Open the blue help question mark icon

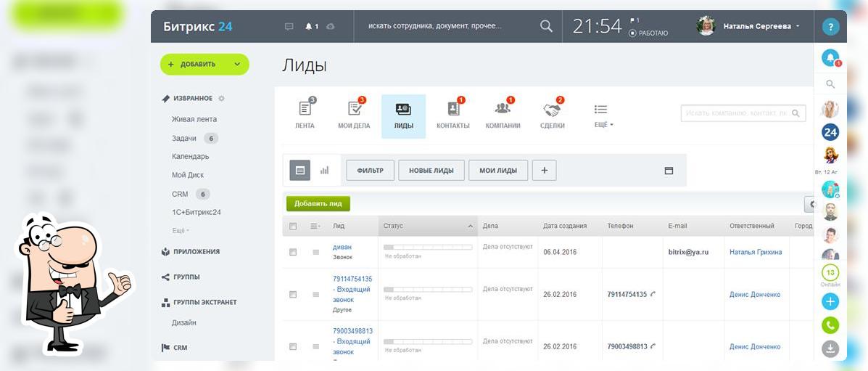(x=830, y=27)
